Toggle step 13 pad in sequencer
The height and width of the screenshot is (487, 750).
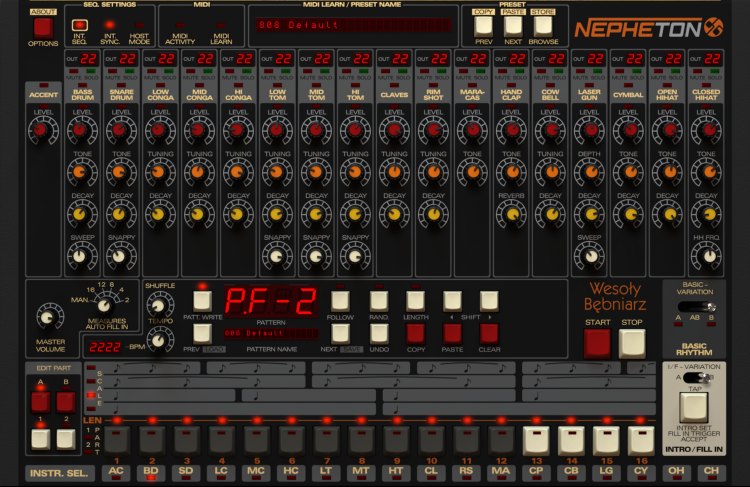pos(536,439)
